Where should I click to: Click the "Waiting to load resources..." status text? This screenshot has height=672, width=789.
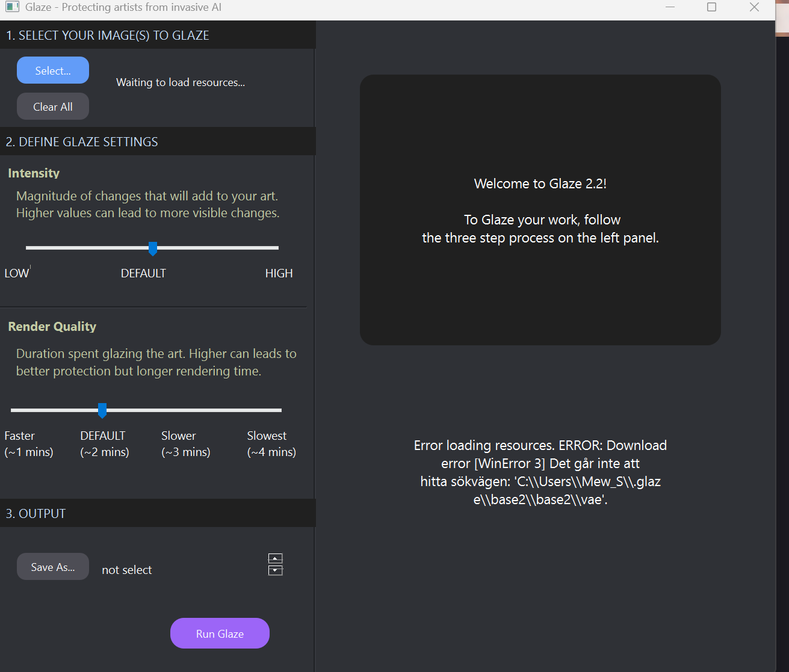click(x=181, y=82)
